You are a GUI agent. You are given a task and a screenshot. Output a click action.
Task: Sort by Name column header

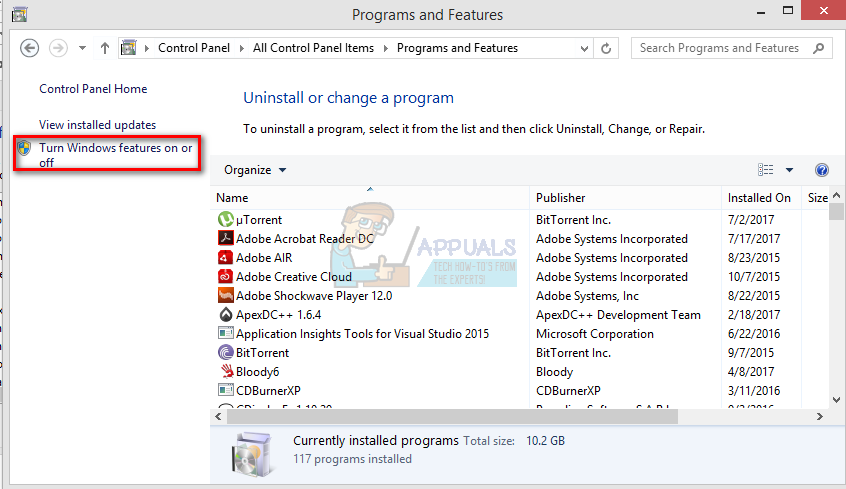coord(370,198)
